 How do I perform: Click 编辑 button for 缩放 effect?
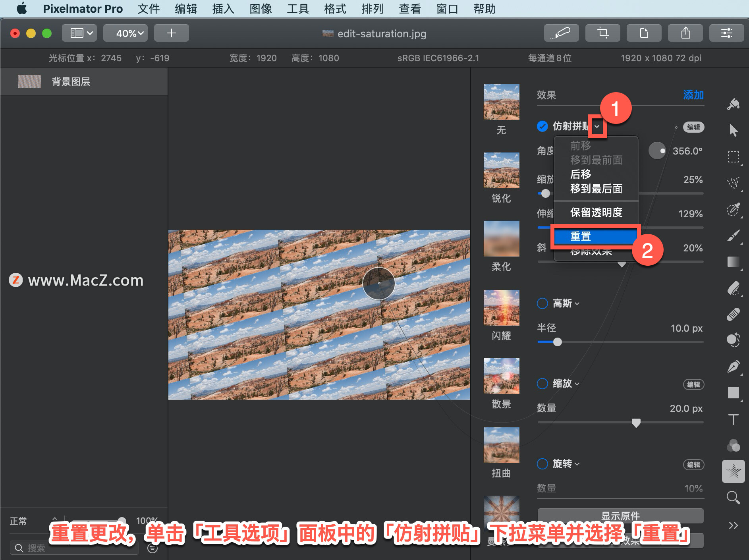tap(693, 384)
